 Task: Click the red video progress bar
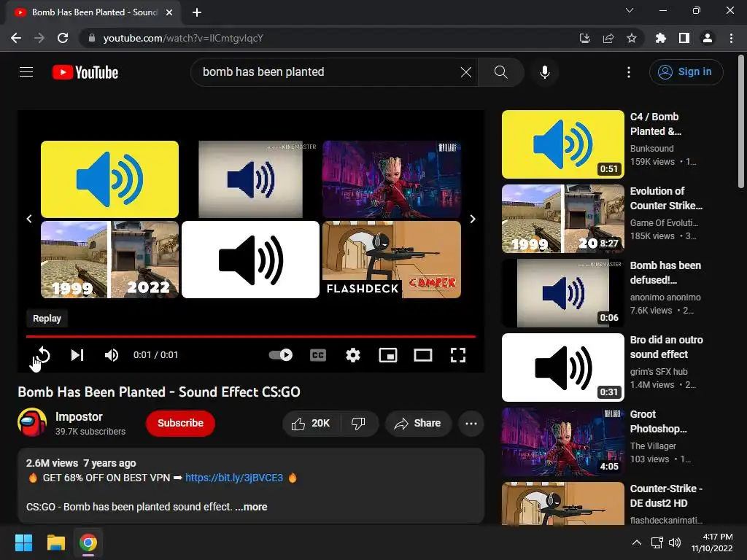251,336
